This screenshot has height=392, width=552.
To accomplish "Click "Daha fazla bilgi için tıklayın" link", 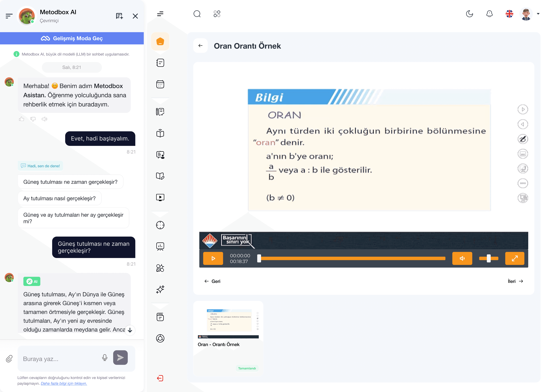I will click(64, 383).
